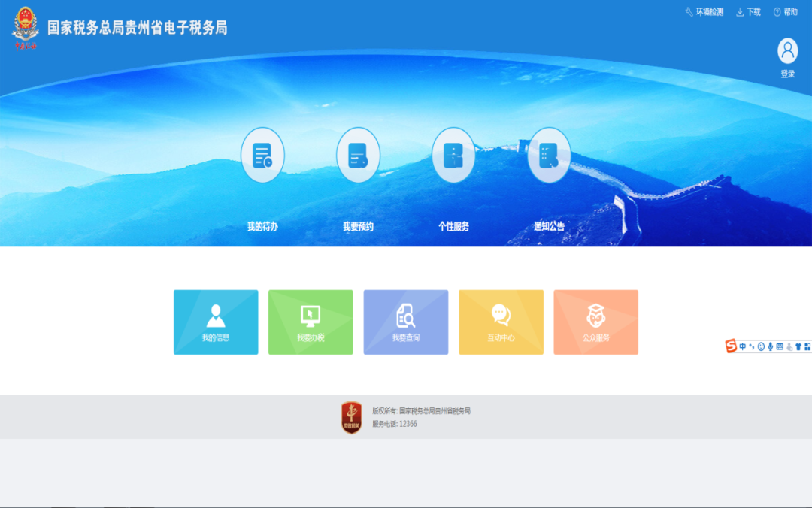
Task: Click the 服务电话: 12366 footer text
Action: point(395,424)
